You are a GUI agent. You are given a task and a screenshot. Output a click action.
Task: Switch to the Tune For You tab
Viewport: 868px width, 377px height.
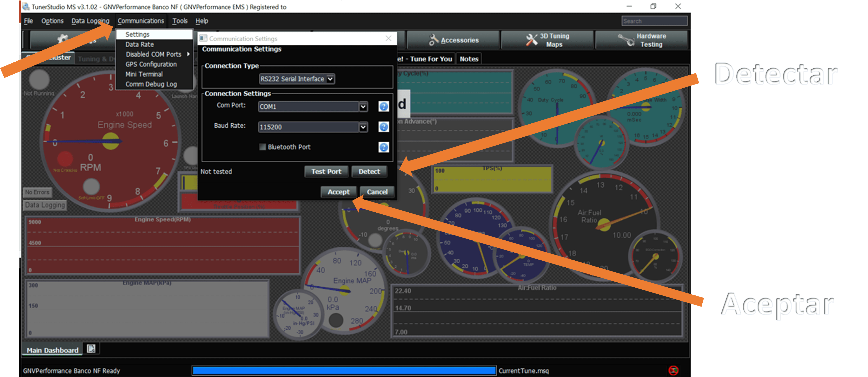[x=426, y=59]
